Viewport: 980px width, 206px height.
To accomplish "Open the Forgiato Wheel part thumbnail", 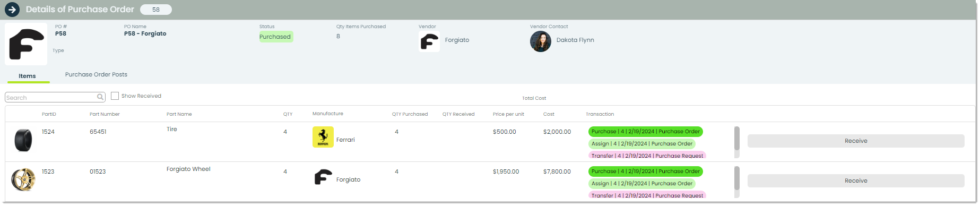I will pos(23,179).
